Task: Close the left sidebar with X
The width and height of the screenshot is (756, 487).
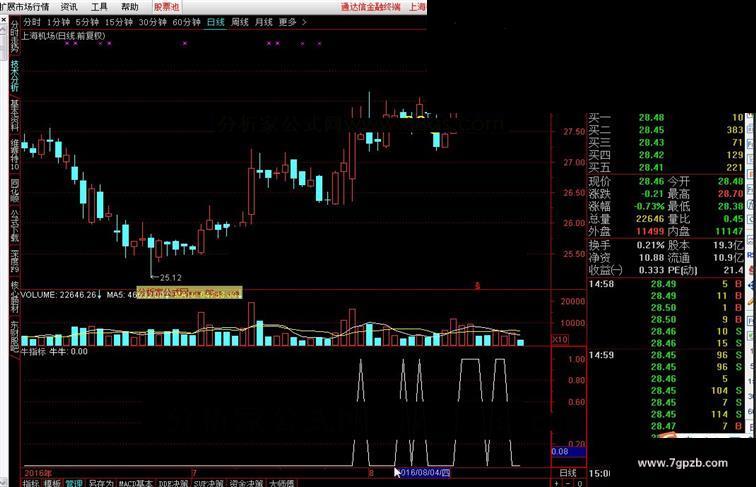Action: coord(3,20)
